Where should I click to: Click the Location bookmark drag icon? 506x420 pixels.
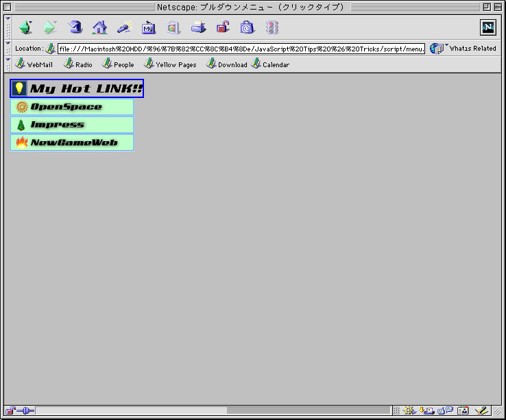click(x=50, y=49)
